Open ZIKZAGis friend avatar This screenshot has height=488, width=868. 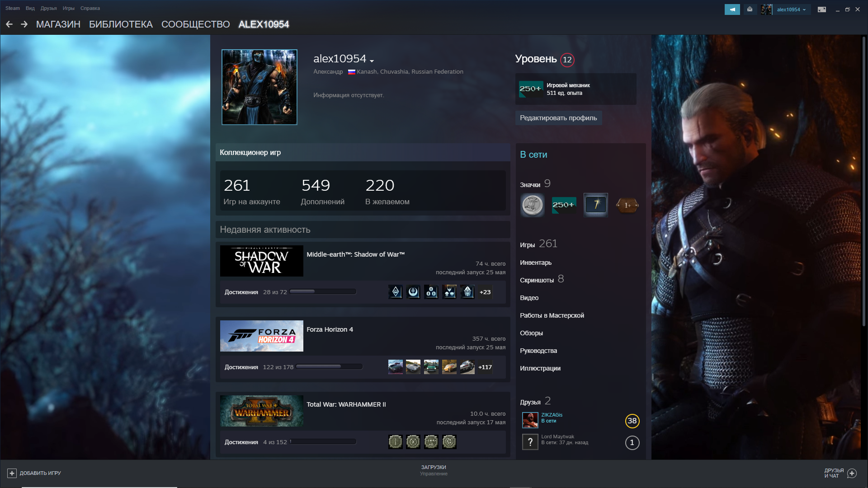click(x=530, y=420)
